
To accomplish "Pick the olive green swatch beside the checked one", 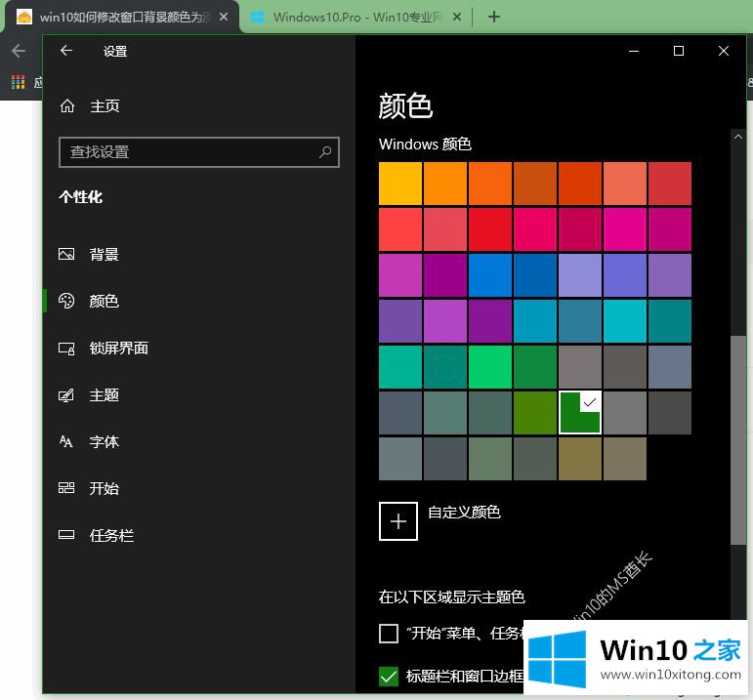I will [535, 412].
